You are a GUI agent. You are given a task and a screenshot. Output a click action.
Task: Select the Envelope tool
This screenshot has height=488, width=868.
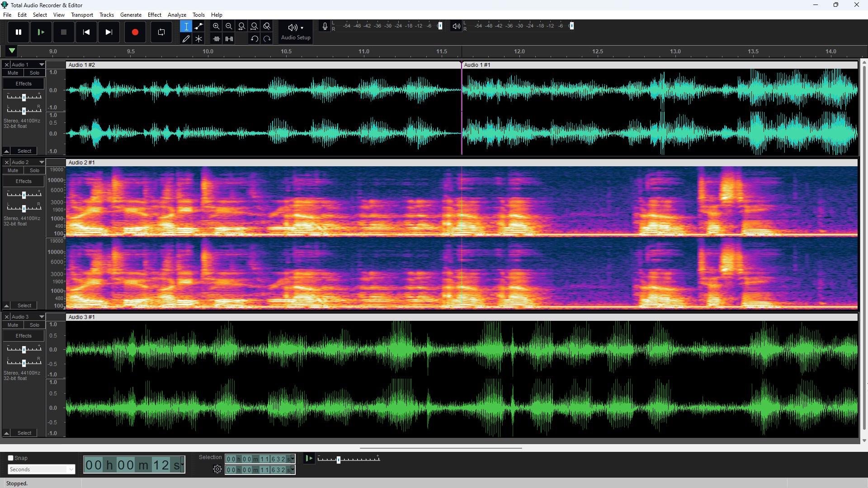(199, 26)
